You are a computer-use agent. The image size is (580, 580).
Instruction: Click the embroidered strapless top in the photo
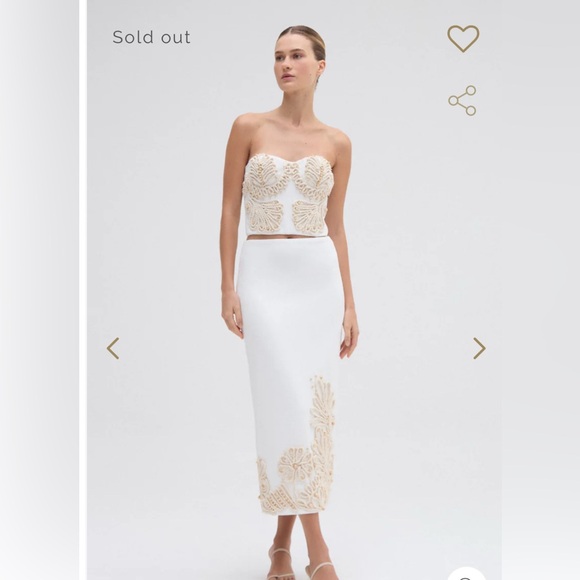click(290, 196)
